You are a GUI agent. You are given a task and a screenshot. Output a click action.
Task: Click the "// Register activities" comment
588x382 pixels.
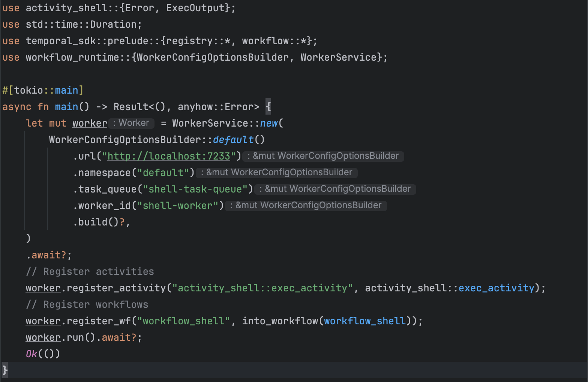pos(90,272)
